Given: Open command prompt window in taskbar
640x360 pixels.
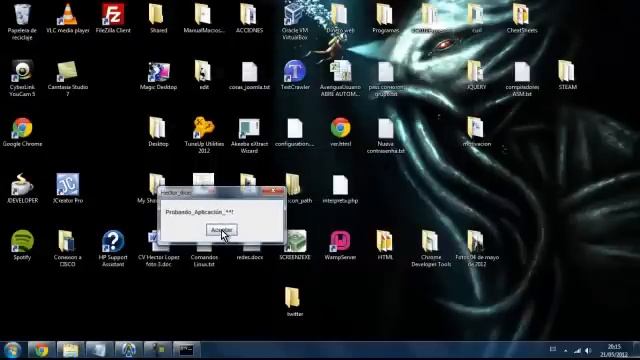Looking at the screenshot, I should point(186,350).
